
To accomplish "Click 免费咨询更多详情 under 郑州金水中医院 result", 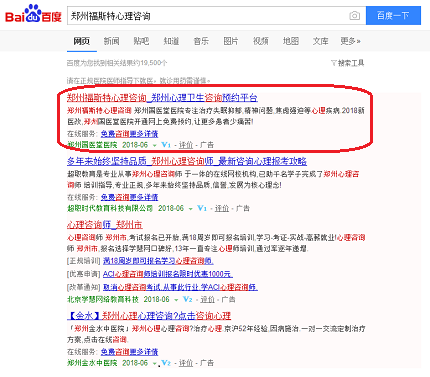I will click(x=129, y=352).
